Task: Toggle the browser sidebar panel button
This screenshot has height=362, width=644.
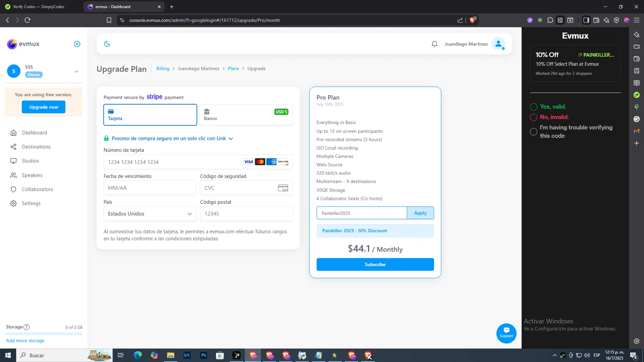Action: [586, 20]
